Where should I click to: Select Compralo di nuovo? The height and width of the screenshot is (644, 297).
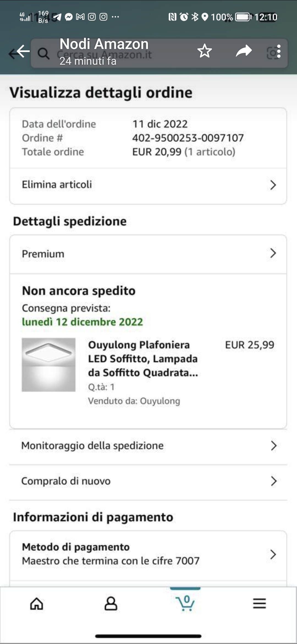click(x=66, y=481)
